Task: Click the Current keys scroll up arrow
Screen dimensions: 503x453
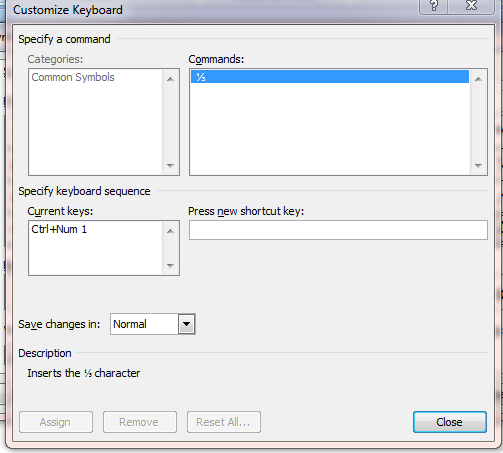Action: (170, 231)
